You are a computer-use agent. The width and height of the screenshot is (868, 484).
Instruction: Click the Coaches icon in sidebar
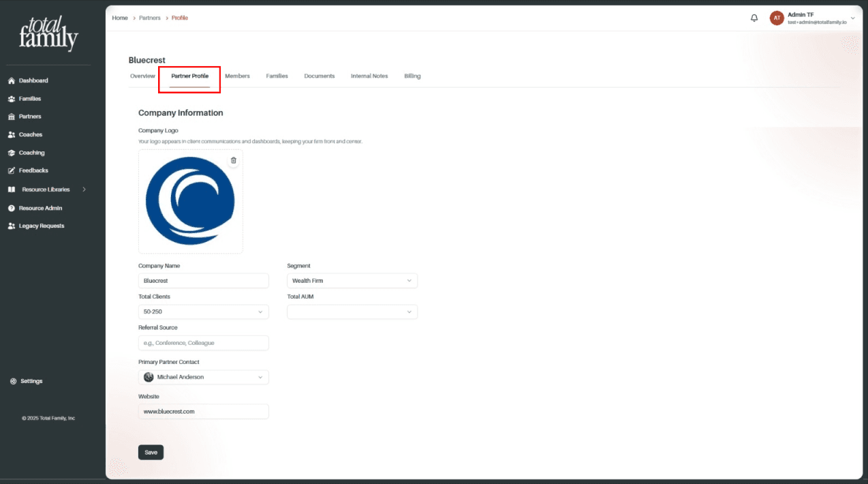[12, 135]
